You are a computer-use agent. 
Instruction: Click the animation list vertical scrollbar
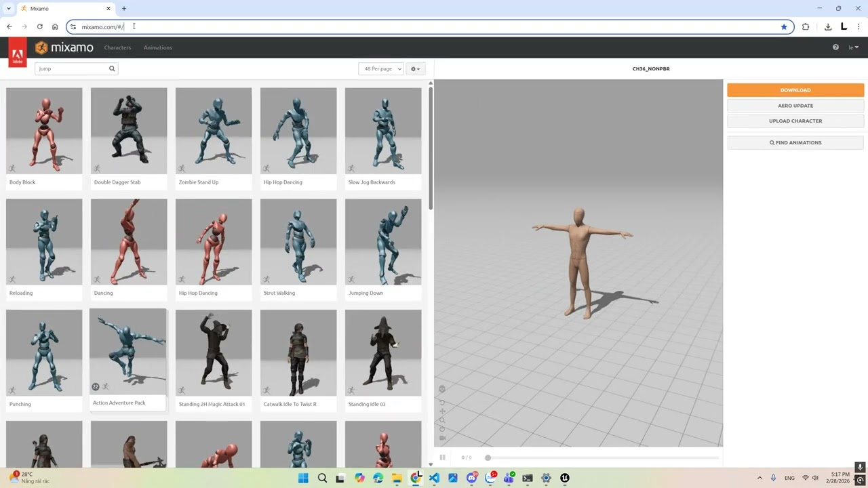pyautogui.click(x=430, y=147)
